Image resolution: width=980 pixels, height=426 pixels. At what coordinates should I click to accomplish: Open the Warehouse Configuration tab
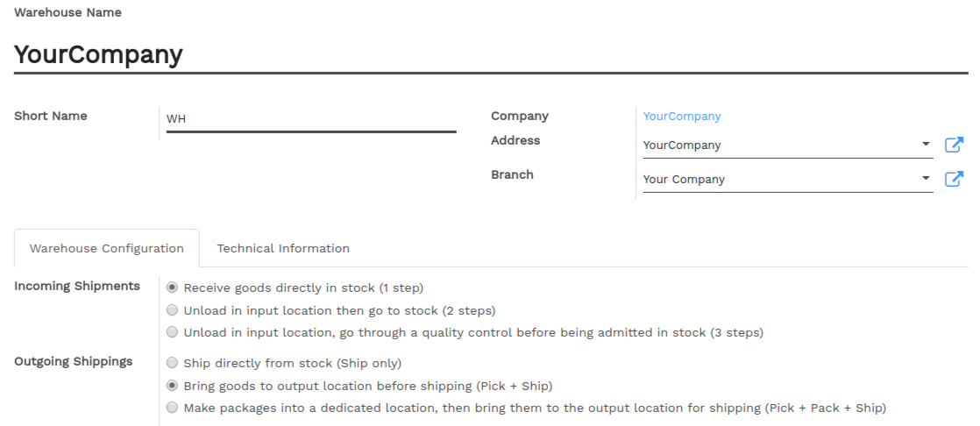[x=107, y=249]
